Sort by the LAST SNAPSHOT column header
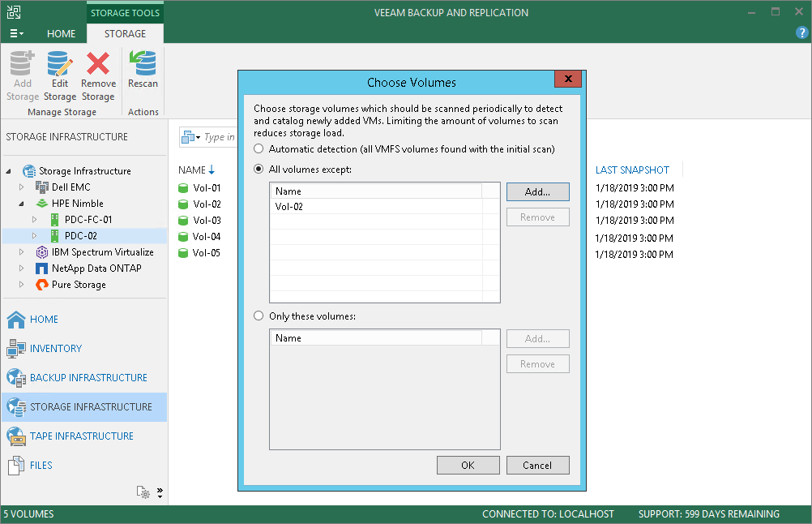The width and height of the screenshot is (812, 524). point(632,170)
